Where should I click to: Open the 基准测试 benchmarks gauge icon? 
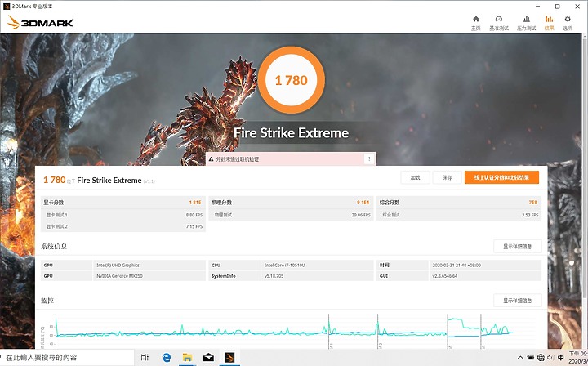[499, 23]
